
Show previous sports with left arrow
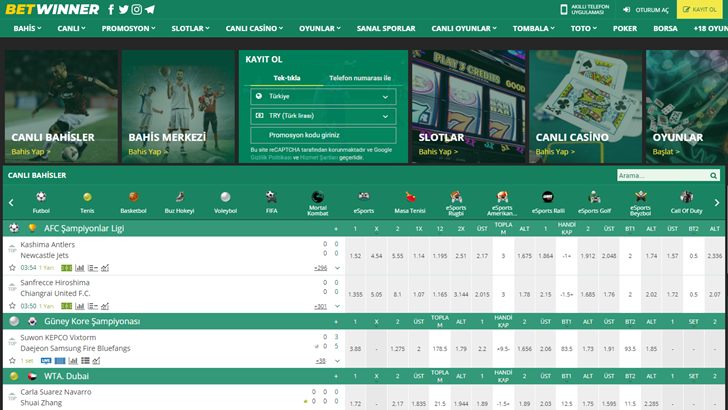(11, 202)
